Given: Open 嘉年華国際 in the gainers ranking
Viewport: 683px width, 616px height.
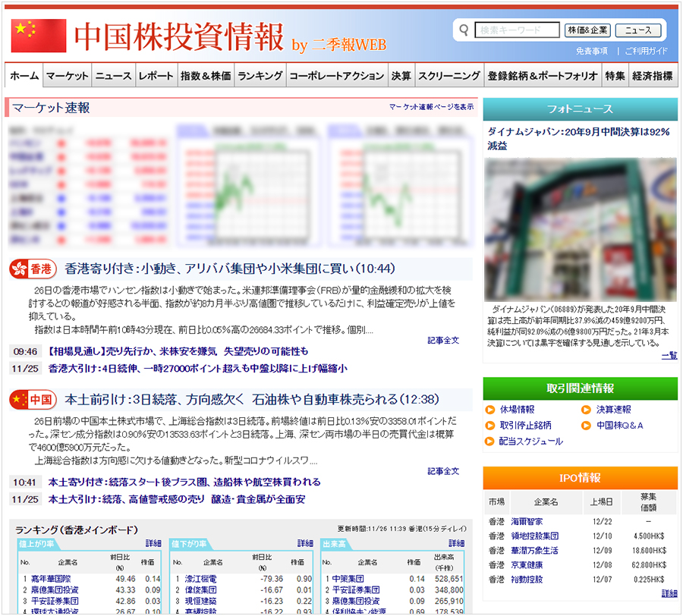Looking at the screenshot, I should click(x=51, y=579).
